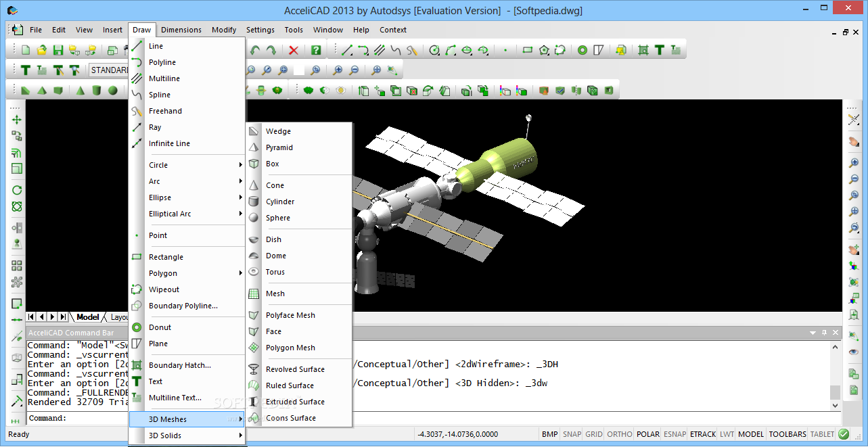
Task: Select the Line tool in the top toolbar
Action: (347, 50)
